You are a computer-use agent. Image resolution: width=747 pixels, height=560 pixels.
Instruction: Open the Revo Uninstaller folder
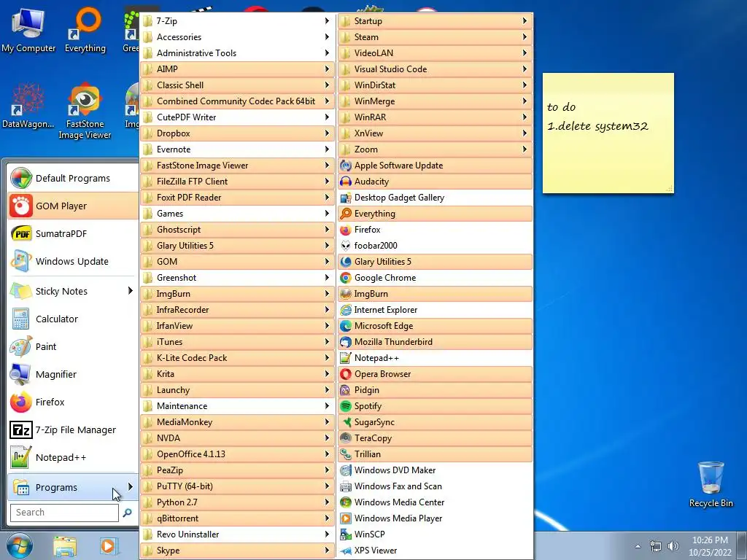click(237, 534)
